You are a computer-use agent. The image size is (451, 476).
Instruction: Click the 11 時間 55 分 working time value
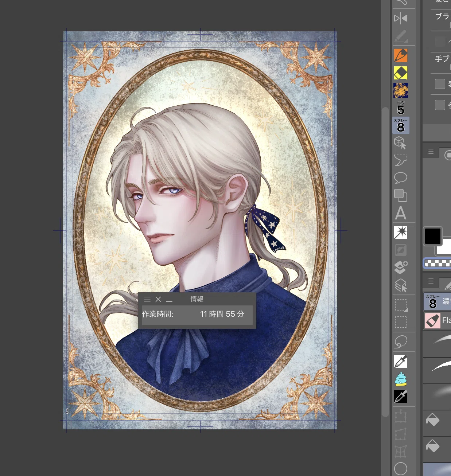coord(222,314)
